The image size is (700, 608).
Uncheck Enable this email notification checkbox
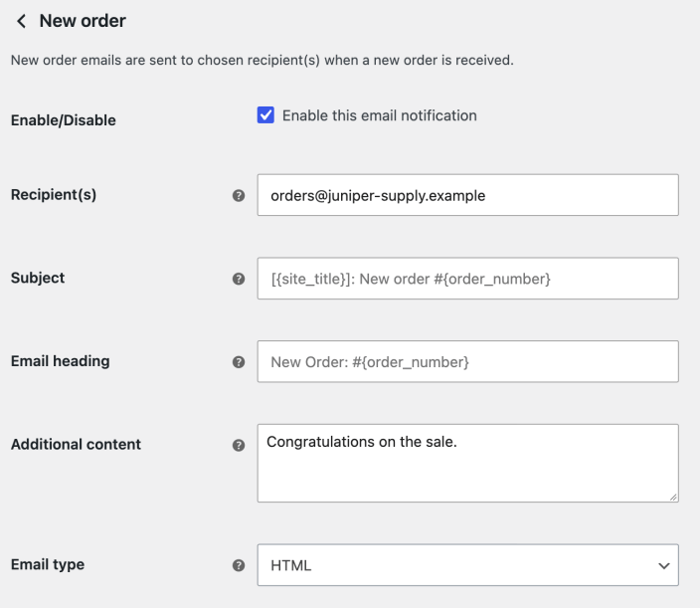click(x=265, y=114)
